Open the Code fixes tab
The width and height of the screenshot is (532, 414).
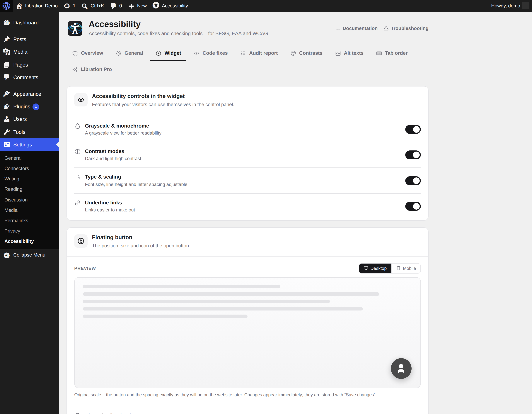(211, 53)
